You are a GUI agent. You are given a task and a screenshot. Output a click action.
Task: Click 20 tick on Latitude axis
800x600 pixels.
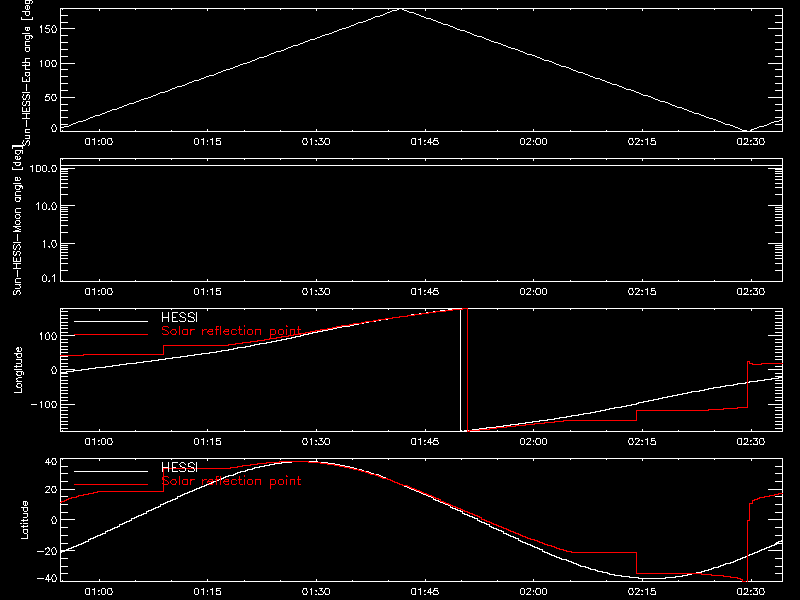(x=51, y=490)
